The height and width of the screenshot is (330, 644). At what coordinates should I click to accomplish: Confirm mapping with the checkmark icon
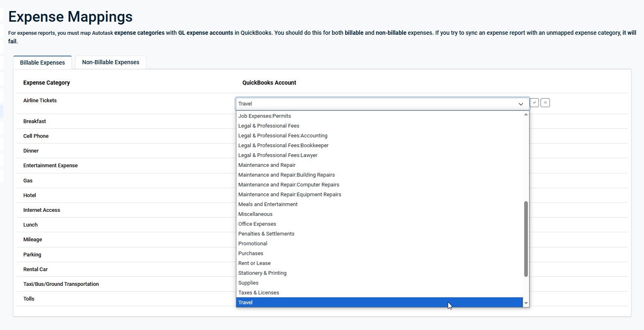[534, 103]
